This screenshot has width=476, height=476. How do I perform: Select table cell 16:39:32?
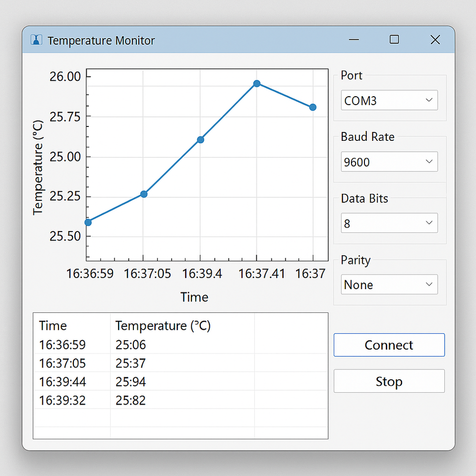(x=62, y=401)
